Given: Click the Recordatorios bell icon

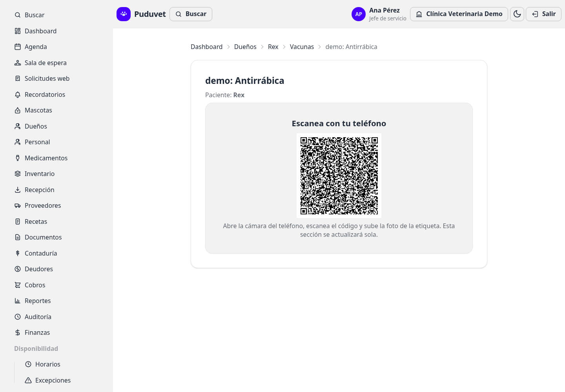Looking at the screenshot, I should point(18,94).
